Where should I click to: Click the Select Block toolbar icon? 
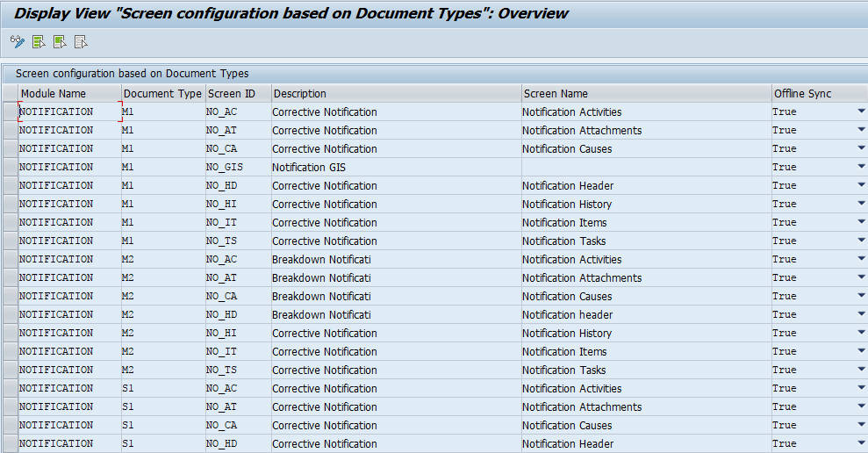click(60, 42)
